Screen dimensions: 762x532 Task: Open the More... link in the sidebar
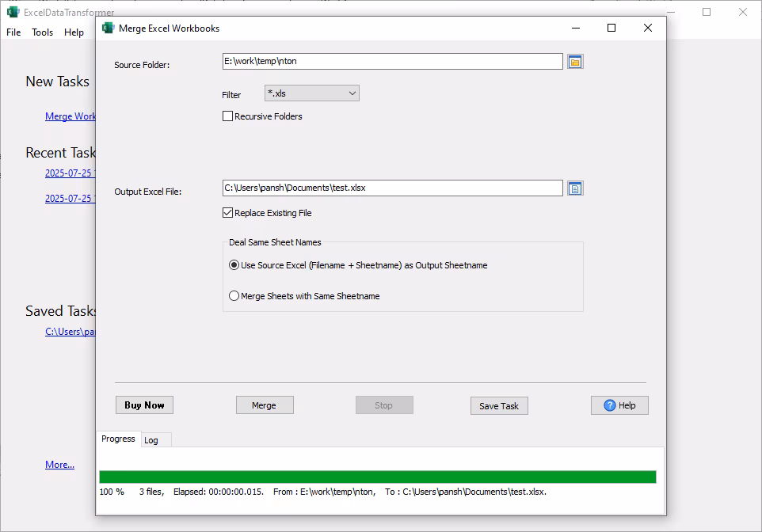[x=59, y=465]
